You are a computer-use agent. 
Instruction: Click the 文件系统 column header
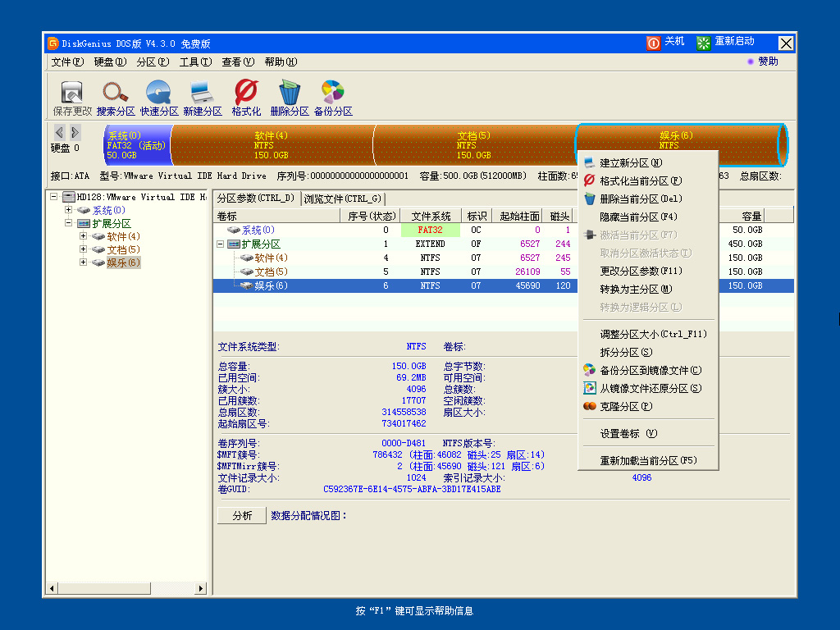[x=431, y=216]
